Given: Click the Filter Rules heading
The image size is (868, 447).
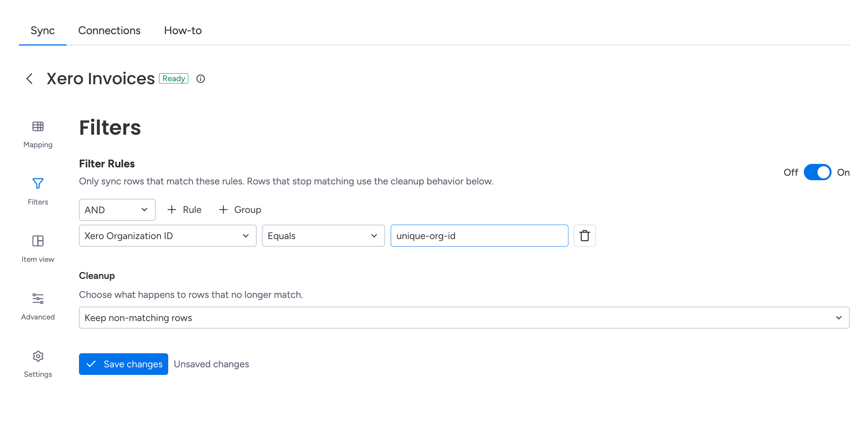Looking at the screenshot, I should 107,164.
